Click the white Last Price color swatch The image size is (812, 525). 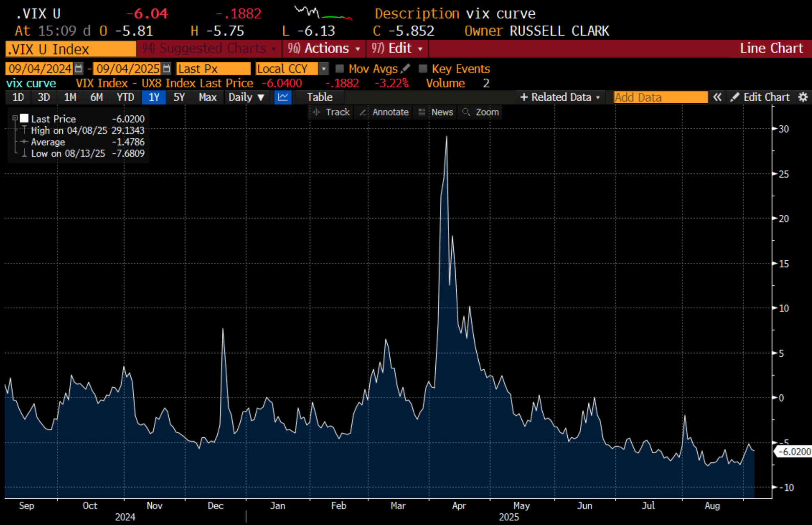click(x=25, y=118)
